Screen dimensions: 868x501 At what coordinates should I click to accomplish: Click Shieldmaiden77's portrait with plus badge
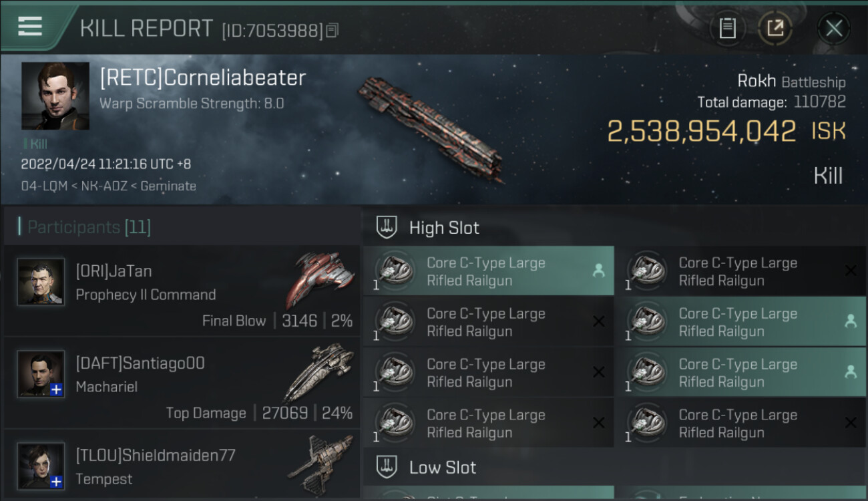pyautogui.click(x=41, y=466)
